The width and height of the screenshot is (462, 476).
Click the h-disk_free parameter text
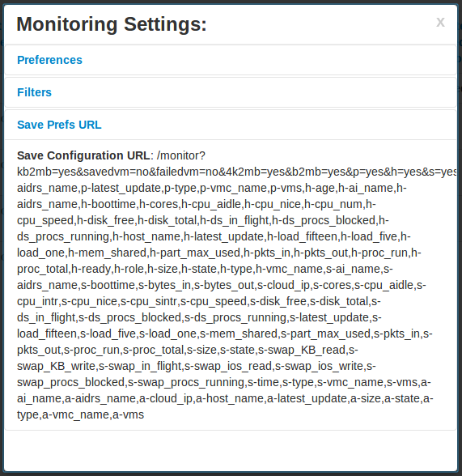coord(105,220)
